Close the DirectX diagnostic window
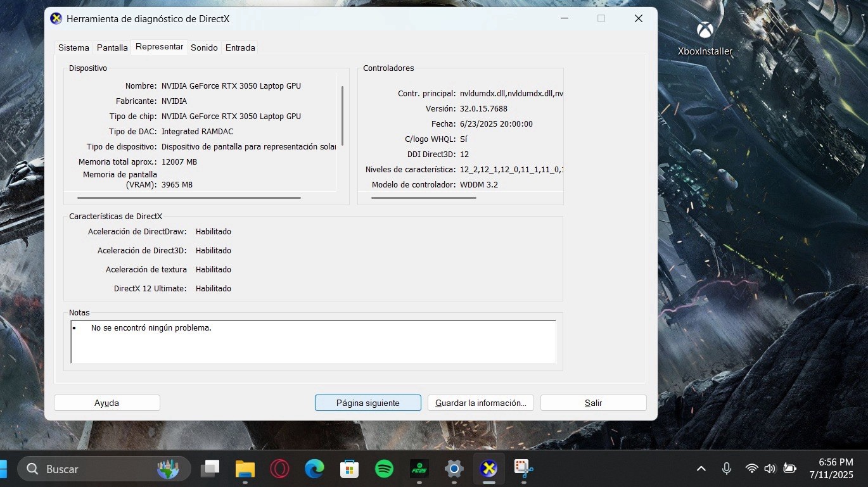Image resolution: width=868 pixels, height=487 pixels. click(639, 18)
